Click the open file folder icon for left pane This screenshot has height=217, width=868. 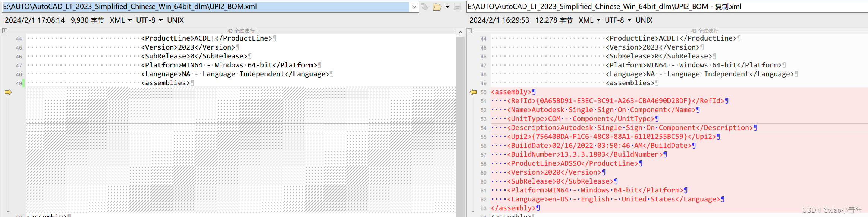[x=437, y=7]
